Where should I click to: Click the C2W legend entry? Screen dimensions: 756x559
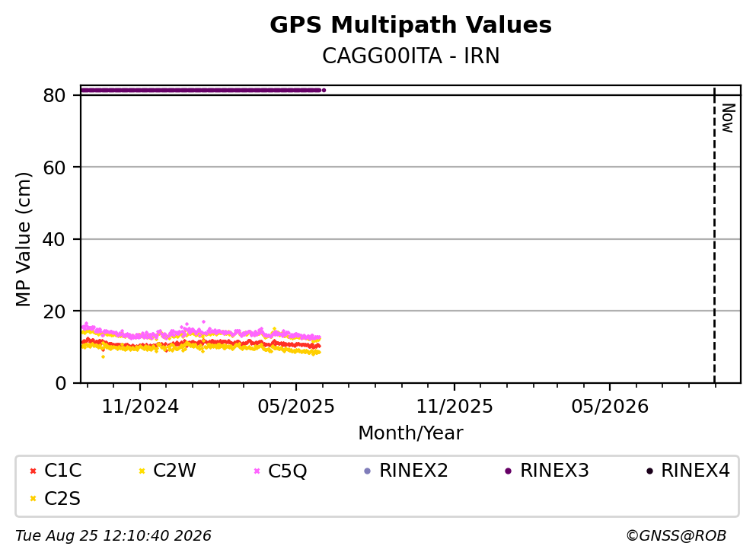167,471
